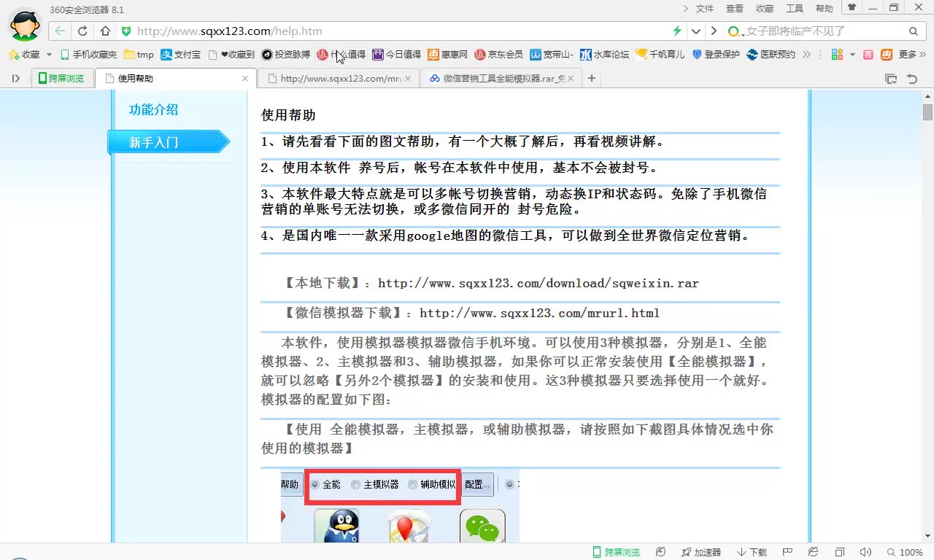Open the 100% zoom level control

[x=906, y=552]
